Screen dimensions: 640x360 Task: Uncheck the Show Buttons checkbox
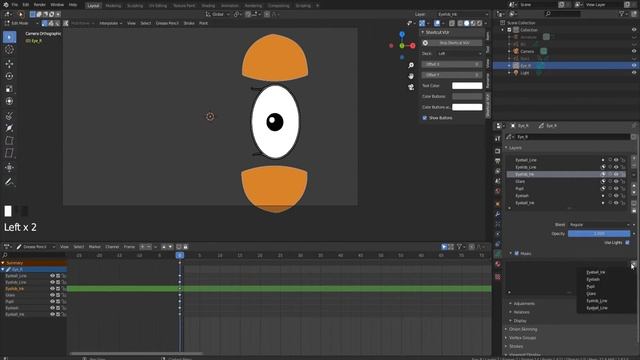(x=424, y=118)
